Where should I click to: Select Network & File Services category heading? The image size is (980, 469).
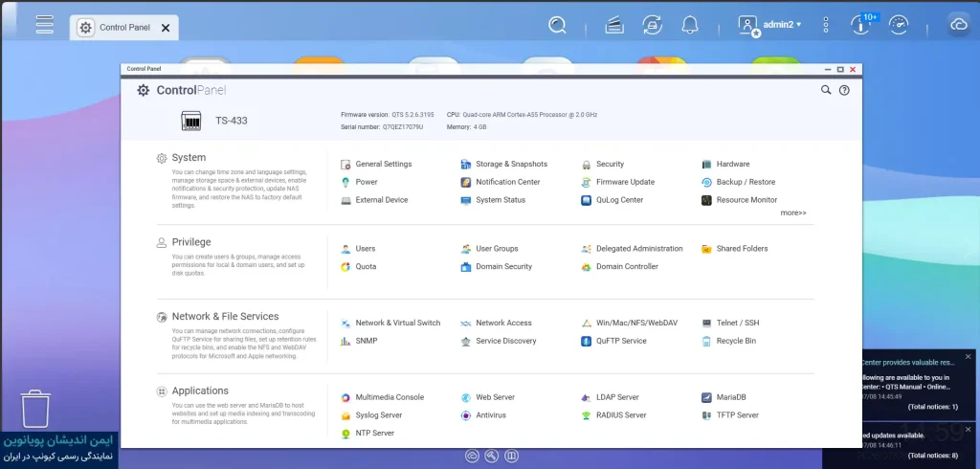pos(225,317)
